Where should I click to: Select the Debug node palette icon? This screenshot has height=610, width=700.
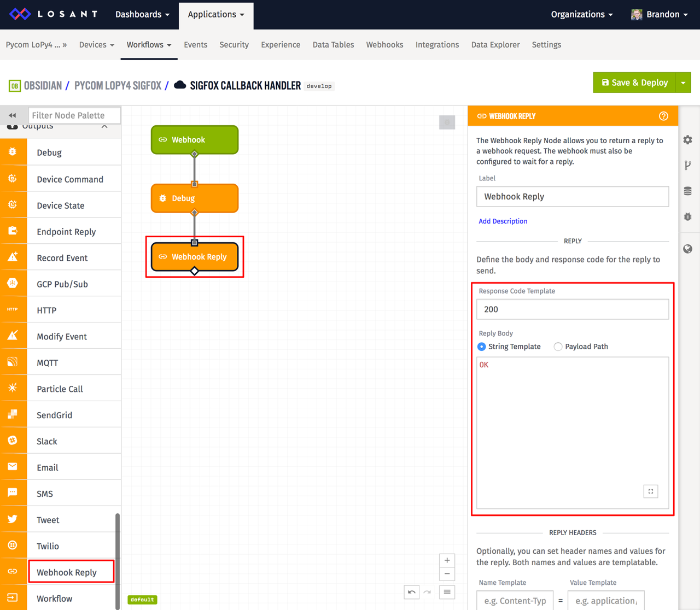pyautogui.click(x=13, y=152)
